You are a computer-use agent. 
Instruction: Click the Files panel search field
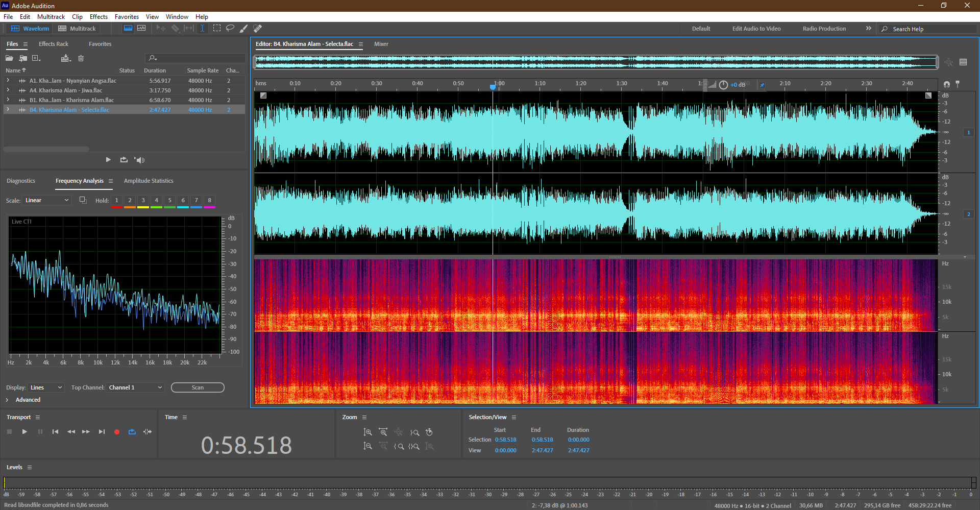[x=195, y=58]
